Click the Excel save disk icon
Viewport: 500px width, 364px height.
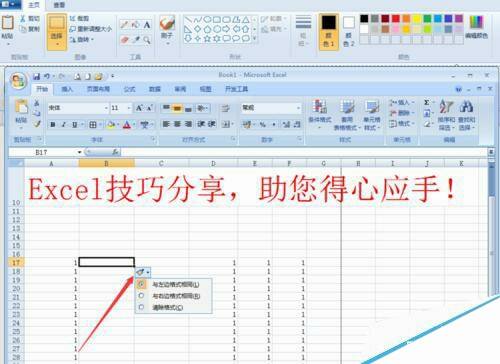point(37,77)
